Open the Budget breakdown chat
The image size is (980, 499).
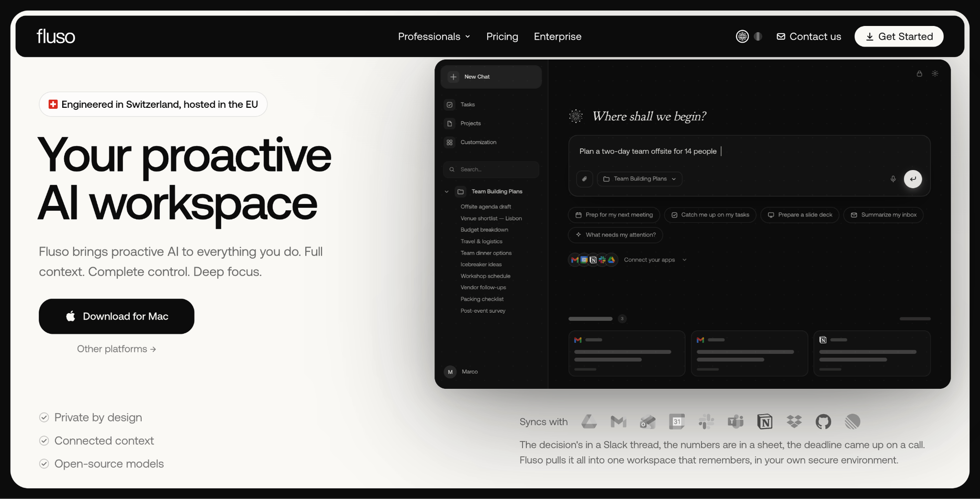484,230
